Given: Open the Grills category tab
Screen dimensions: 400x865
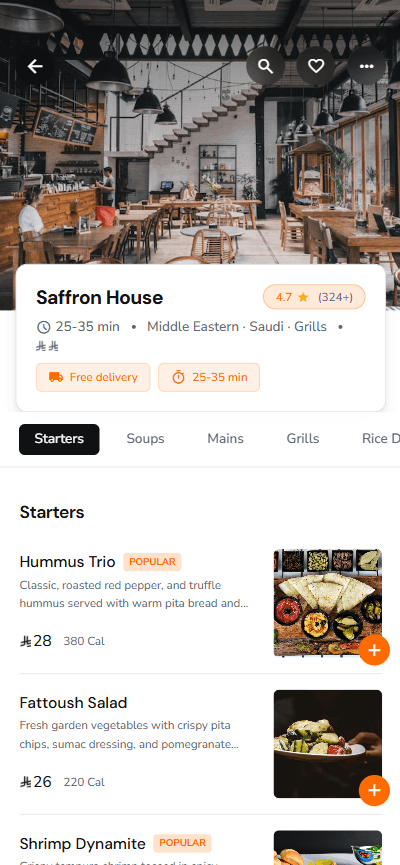Looking at the screenshot, I should coord(303,439).
